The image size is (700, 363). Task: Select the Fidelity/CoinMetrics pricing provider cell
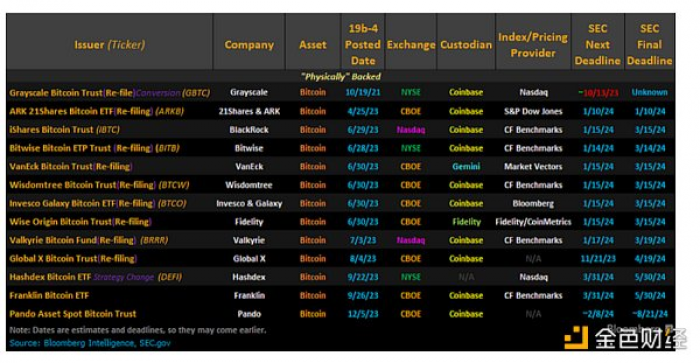[533, 222]
